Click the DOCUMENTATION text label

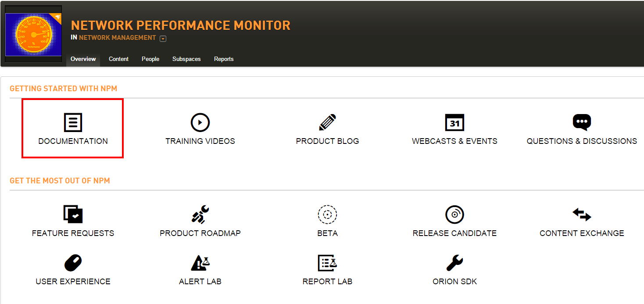73,141
